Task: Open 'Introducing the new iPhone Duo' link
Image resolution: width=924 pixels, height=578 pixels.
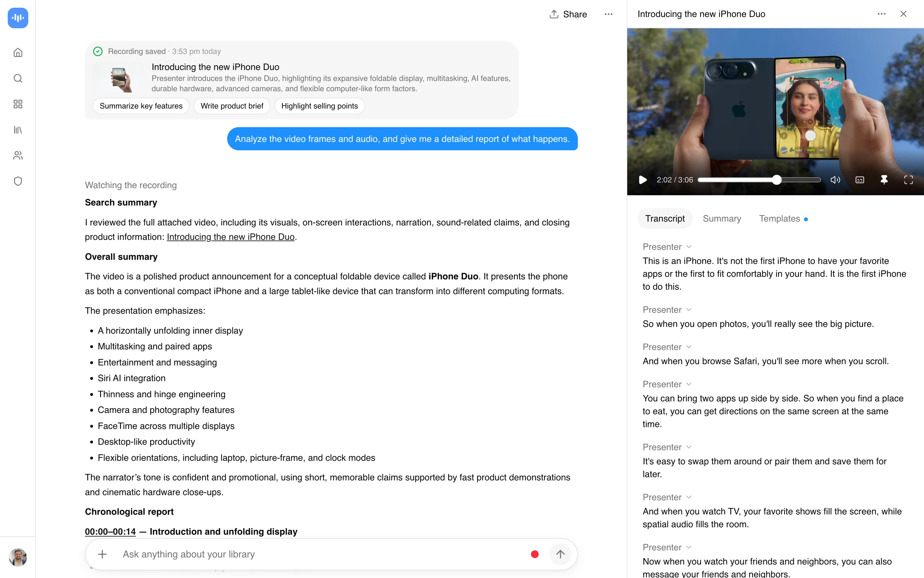Action: [231, 237]
